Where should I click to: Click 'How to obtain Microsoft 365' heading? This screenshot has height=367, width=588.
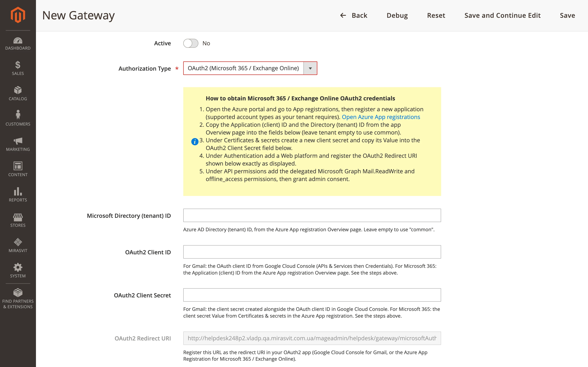[300, 98]
